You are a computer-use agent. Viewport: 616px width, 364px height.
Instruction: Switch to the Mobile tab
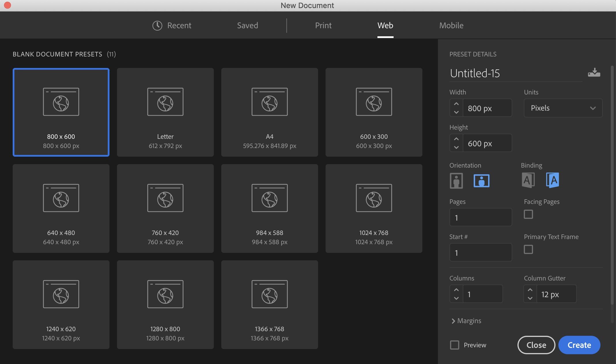tap(451, 25)
